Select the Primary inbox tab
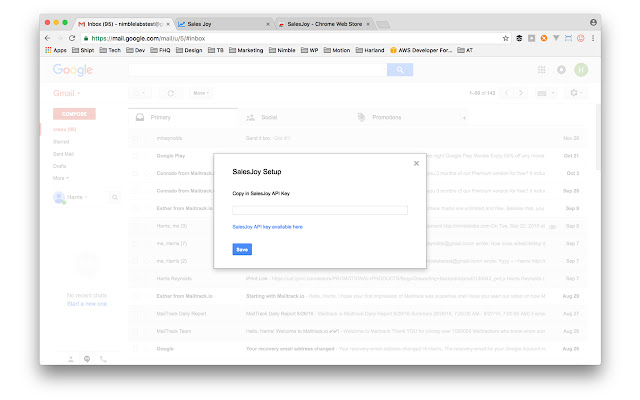 coord(183,117)
